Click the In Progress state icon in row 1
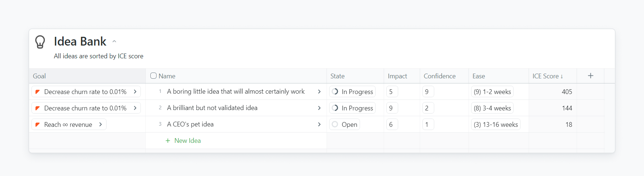This screenshot has height=176, width=644. (335, 91)
